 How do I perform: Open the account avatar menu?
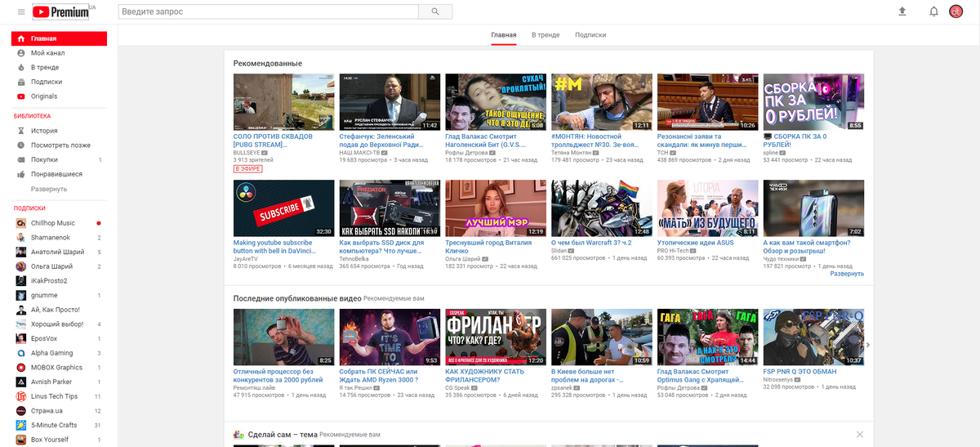(x=955, y=11)
